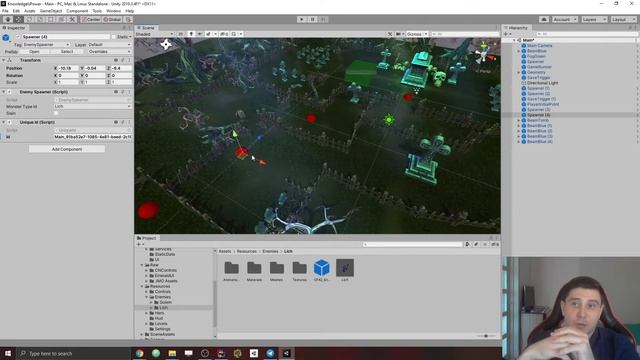Toggle the Spawner (4) active checkbox
This screenshot has width=640, height=360.
[18, 37]
